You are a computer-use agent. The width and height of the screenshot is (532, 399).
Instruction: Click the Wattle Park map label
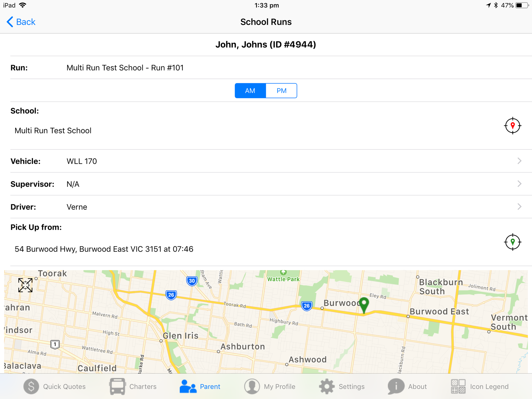(x=284, y=279)
